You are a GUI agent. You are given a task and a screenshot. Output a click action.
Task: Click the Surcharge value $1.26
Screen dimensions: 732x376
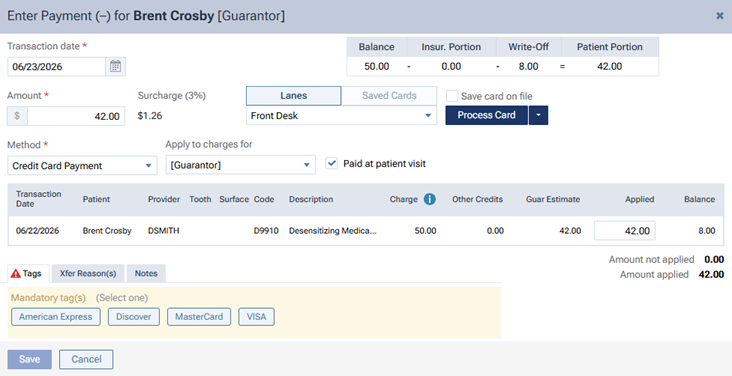(150, 115)
